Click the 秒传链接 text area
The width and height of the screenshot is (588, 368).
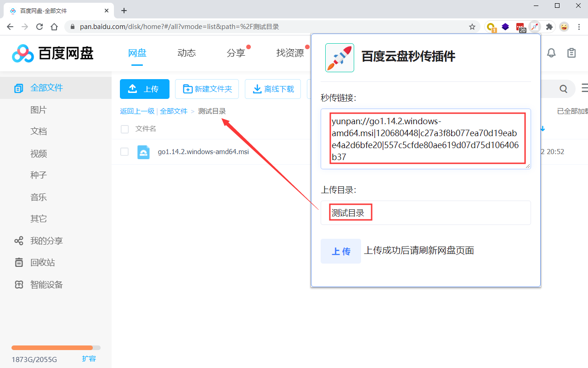coord(426,139)
